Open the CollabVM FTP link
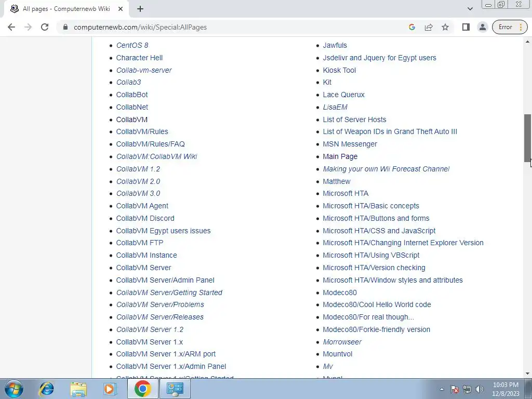532x399 pixels. point(139,243)
